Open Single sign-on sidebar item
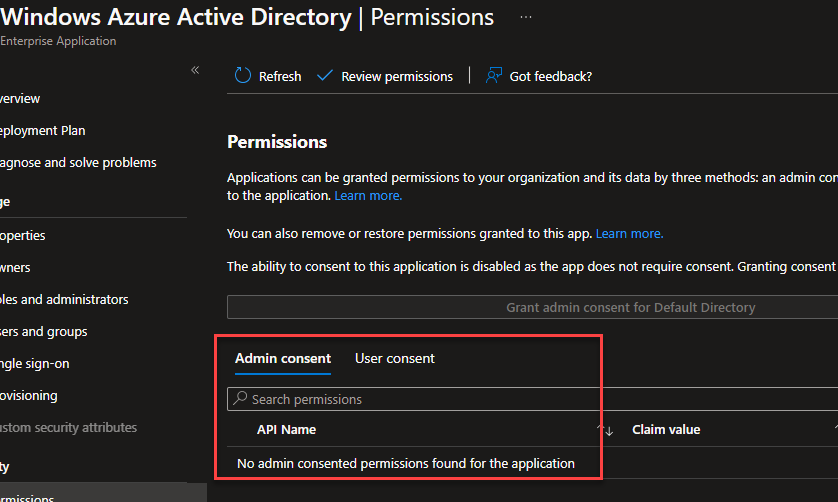 (x=35, y=364)
